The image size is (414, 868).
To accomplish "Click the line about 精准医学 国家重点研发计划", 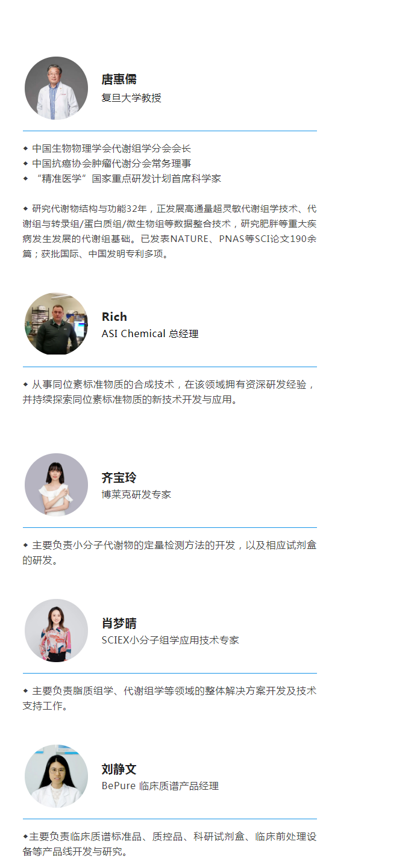I will click(122, 179).
